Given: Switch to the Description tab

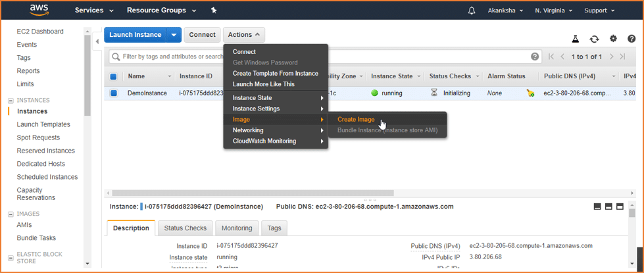Looking at the screenshot, I should pos(131,228).
